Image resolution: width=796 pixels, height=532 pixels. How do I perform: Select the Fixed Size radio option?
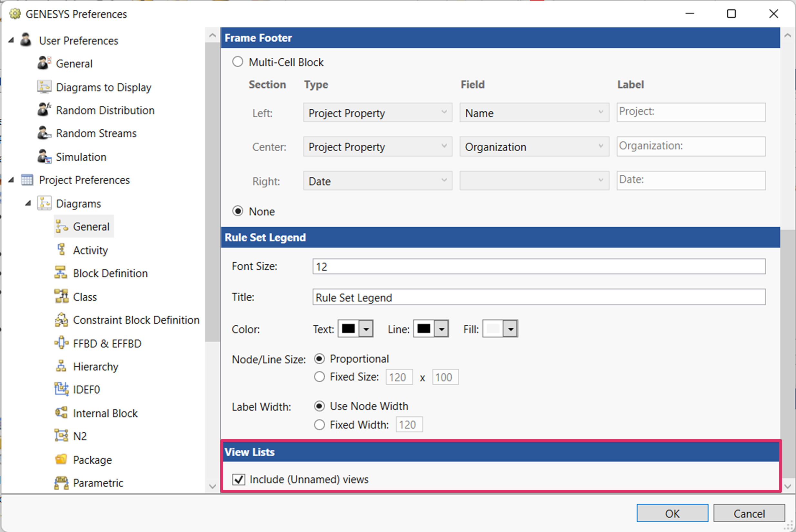coord(319,377)
